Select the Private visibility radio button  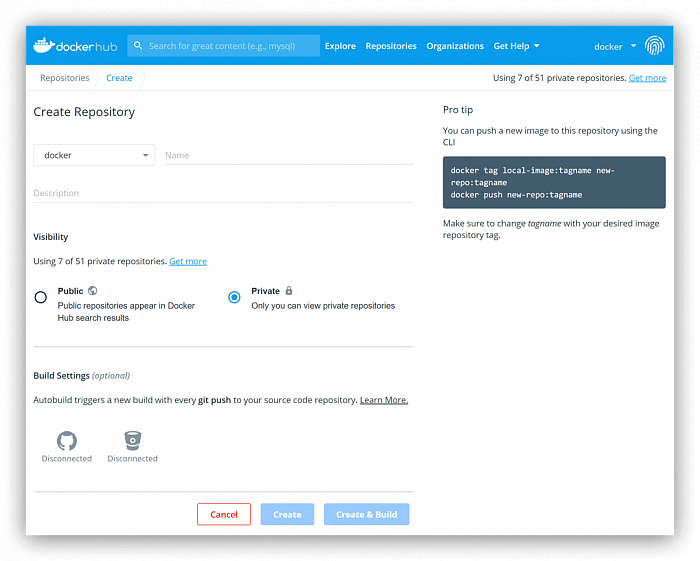pyautogui.click(x=234, y=297)
